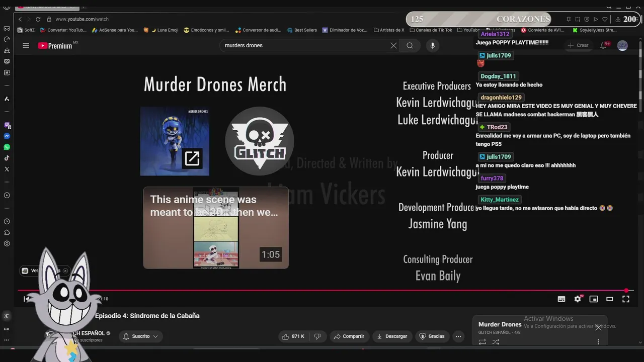644x362 pixels.
Task: Open Artistas de X bookmarks folder
Action: click(388, 30)
